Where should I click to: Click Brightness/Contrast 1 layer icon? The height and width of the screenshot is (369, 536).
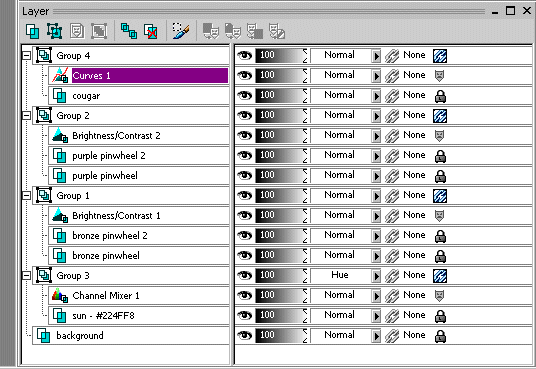[x=60, y=215]
